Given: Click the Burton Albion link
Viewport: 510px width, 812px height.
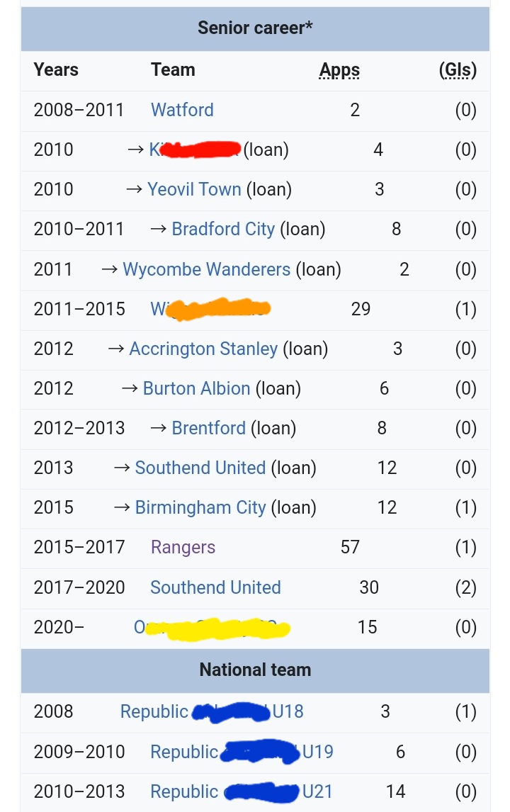Looking at the screenshot, I should click(196, 388).
